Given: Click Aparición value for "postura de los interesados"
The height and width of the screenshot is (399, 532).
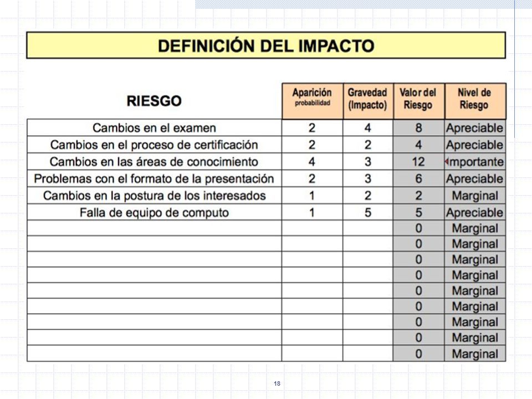Looking at the screenshot, I should pos(312,196).
